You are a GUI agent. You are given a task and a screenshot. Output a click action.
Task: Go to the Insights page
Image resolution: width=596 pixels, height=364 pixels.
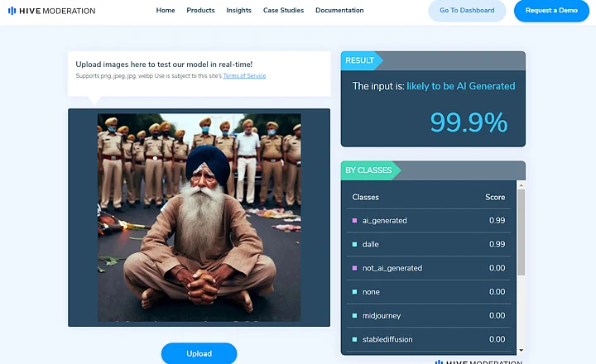click(x=238, y=11)
